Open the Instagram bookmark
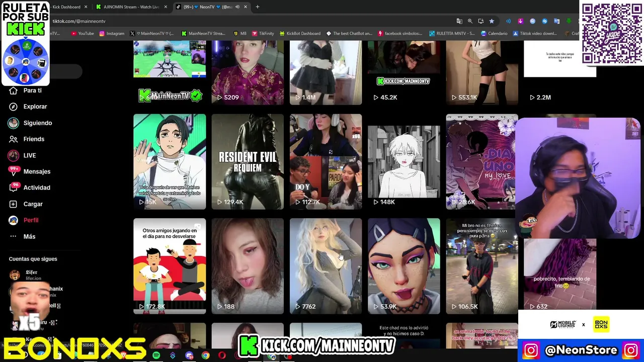This screenshot has height=362, width=644. [112, 34]
